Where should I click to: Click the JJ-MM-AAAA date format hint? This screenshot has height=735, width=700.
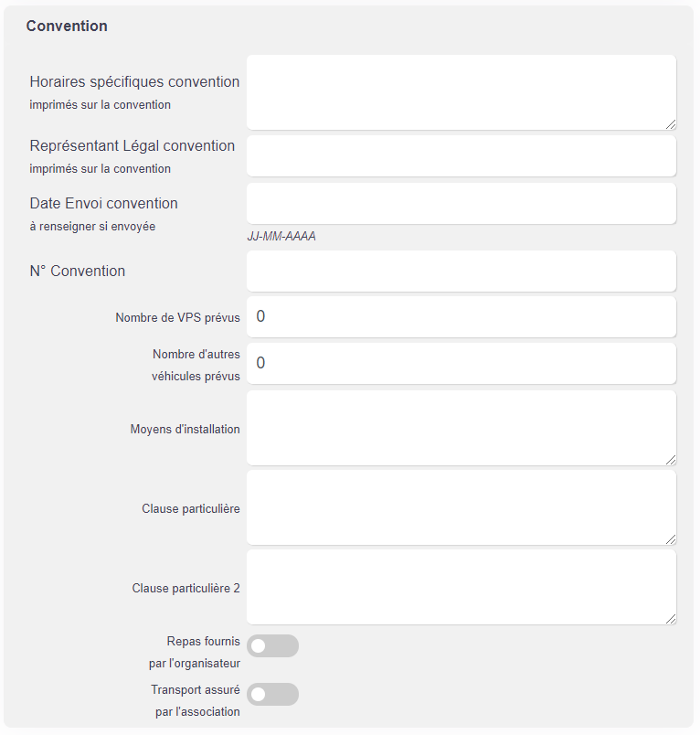tap(281, 236)
